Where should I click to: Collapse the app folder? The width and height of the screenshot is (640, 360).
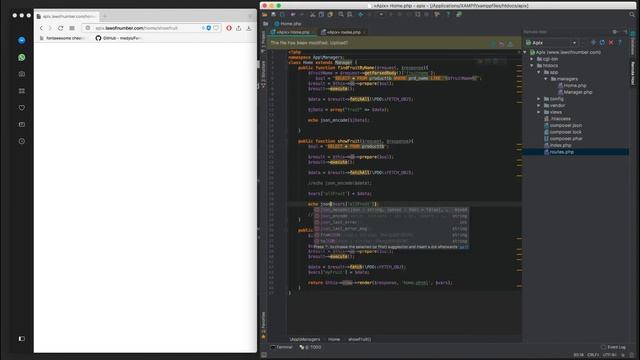[539, 72]
